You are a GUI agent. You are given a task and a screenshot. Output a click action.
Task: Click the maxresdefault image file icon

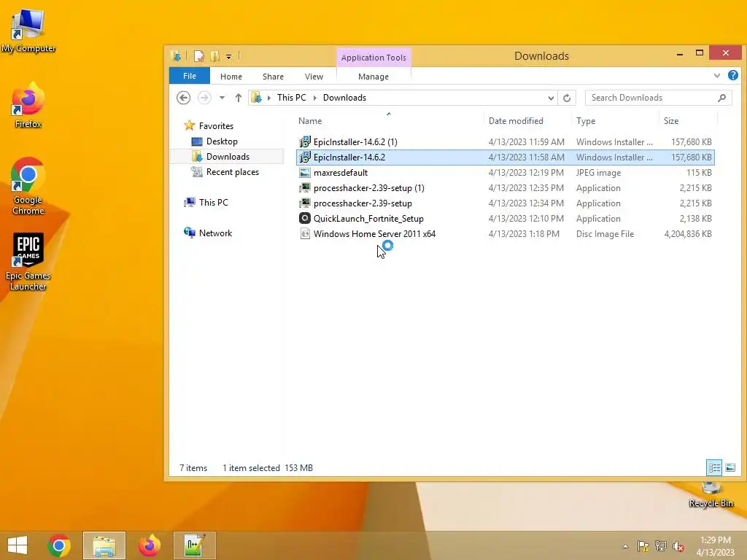pyautogui.click(x=304, y=172)
